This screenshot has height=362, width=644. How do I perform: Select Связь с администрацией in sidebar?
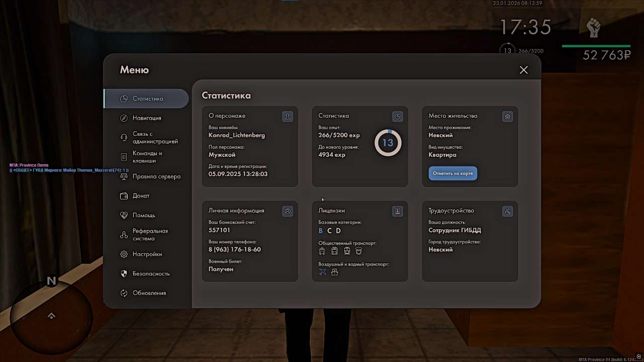click(x=155, y=138)
